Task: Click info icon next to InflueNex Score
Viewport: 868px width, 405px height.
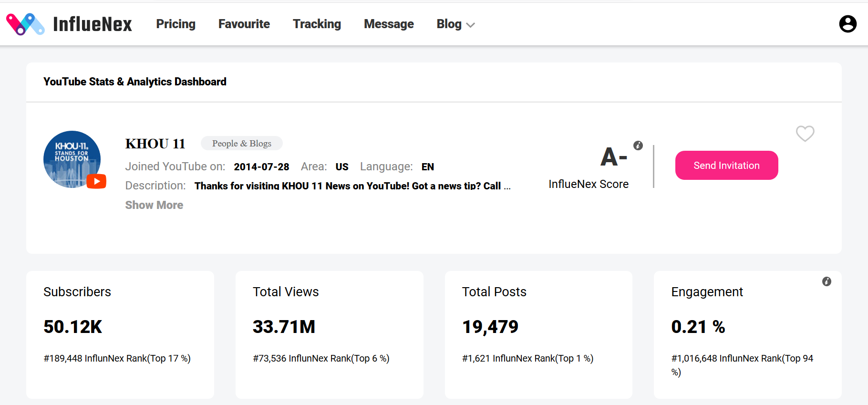Action: 638,145
